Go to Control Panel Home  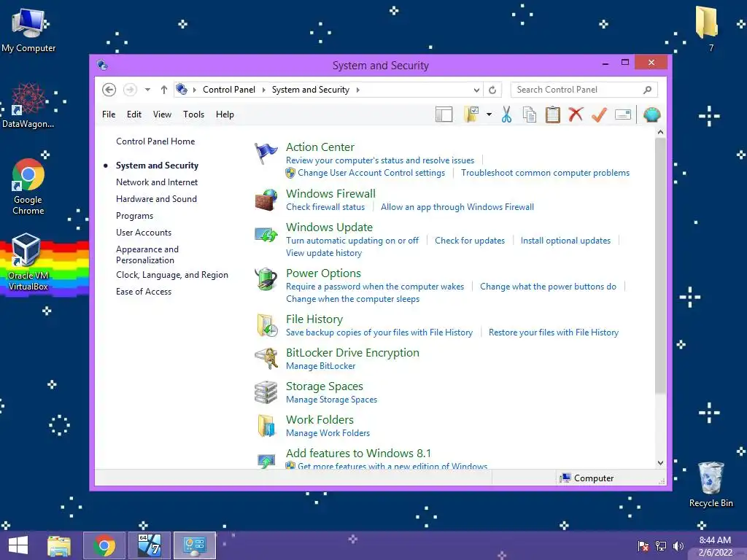click(155, 141)
